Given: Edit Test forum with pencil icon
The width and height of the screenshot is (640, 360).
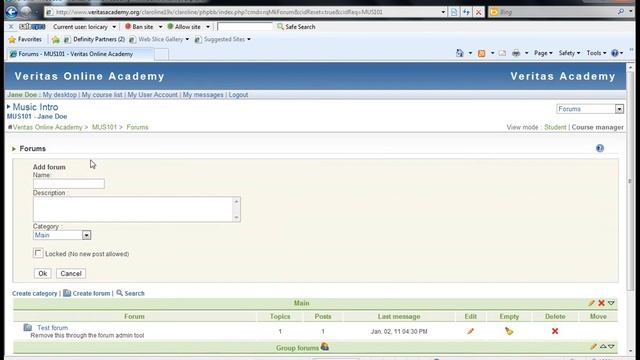Looking at the screenshot, I should [x=470, y=331].
